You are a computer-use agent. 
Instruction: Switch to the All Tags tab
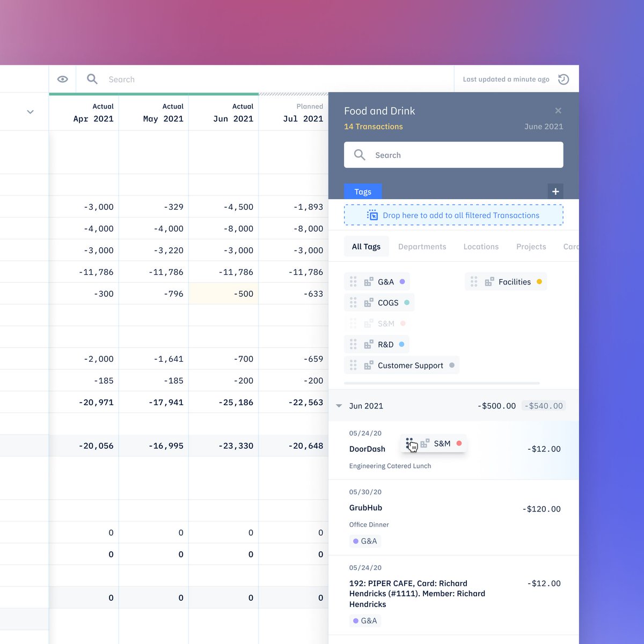click(366, 246)
